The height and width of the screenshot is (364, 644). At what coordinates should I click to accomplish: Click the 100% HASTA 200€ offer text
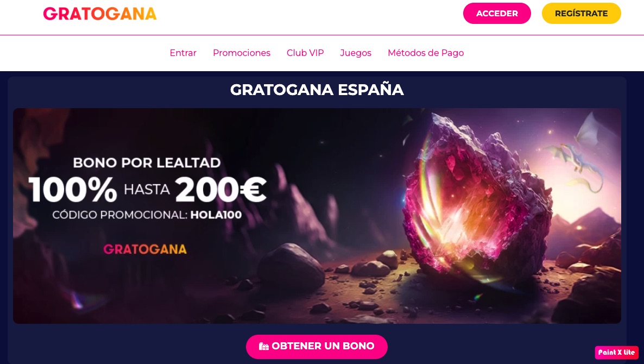148,189
